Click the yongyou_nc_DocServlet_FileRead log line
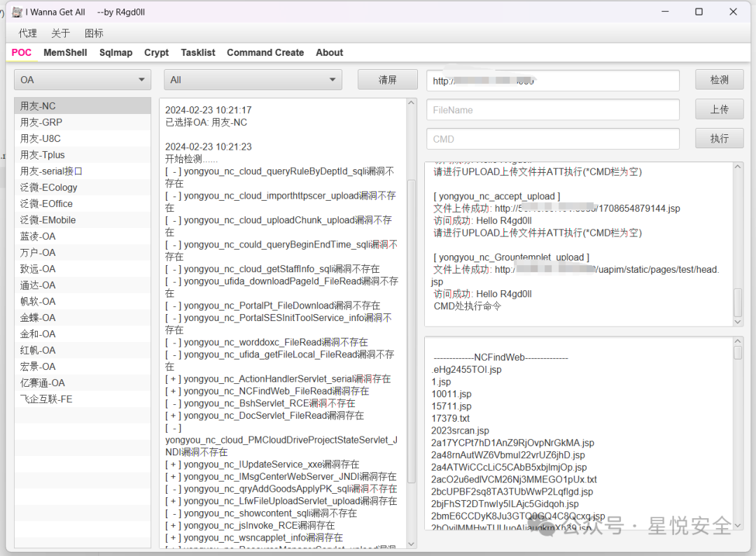The height and width of the screenshot is (556, 756). click(x=264, y=415)
